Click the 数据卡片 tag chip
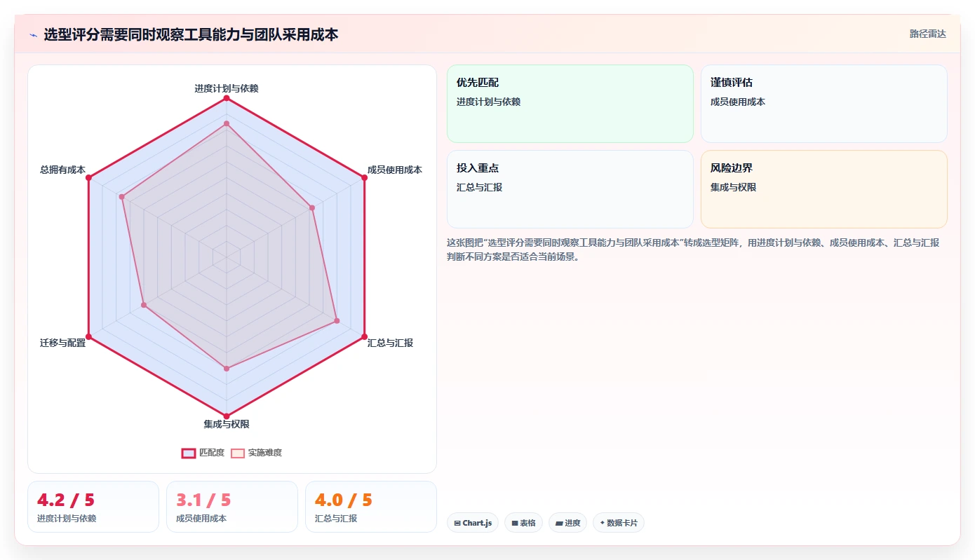This screenshot has height=560, width=975. (618, 523)
